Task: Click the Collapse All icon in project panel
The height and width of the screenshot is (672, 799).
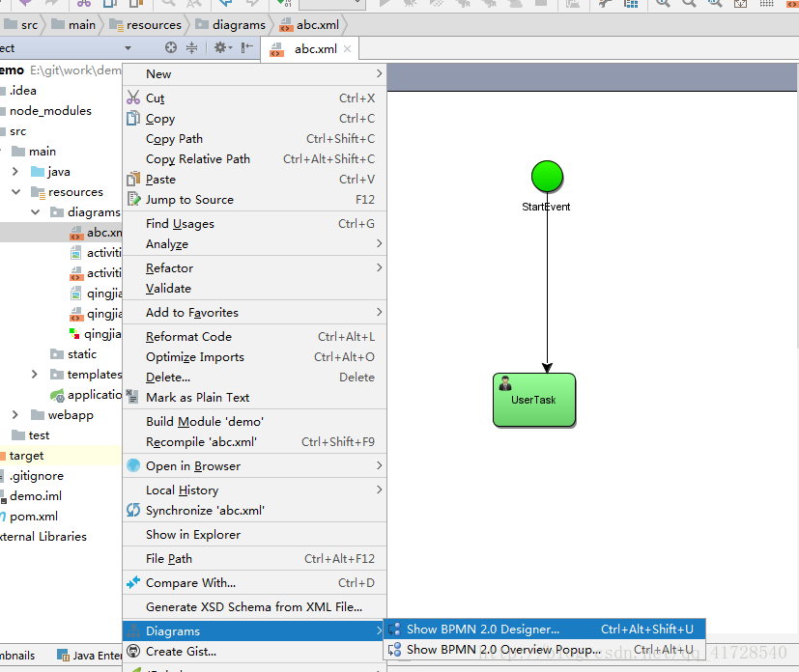Action: click(x=191, y=48)
